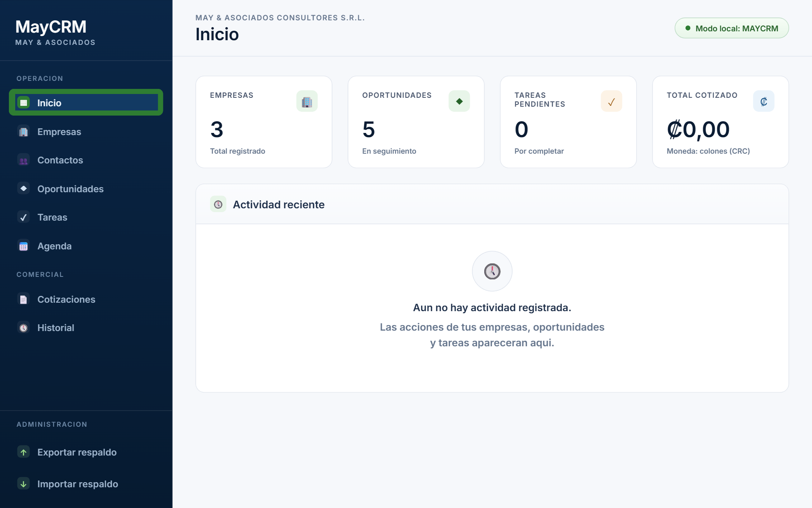Image resolution: width=812 pixels, height=508 pixels.
Task: Click the Modo local: MAYCRM text
Action: coord(737,28)
